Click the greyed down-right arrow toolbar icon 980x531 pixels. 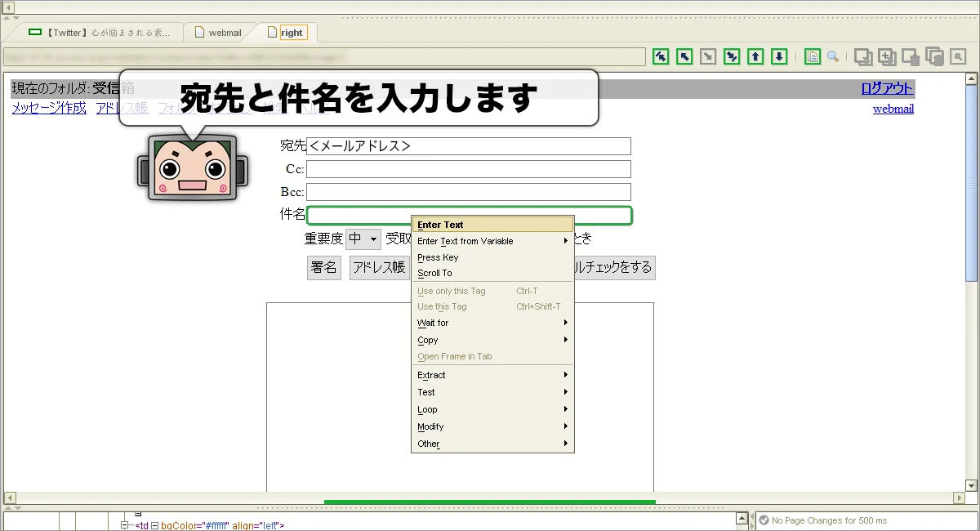[x=709, y=56]
